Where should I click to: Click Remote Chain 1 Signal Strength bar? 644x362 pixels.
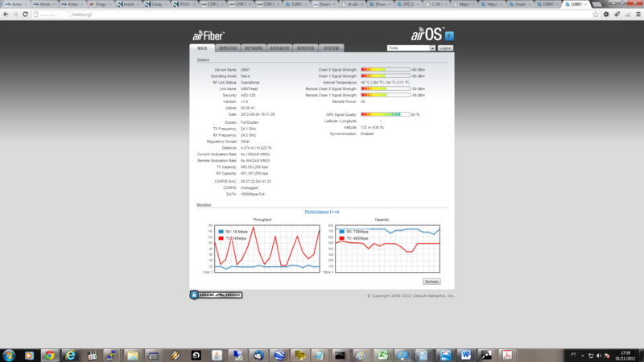click(x=386, y=95)
